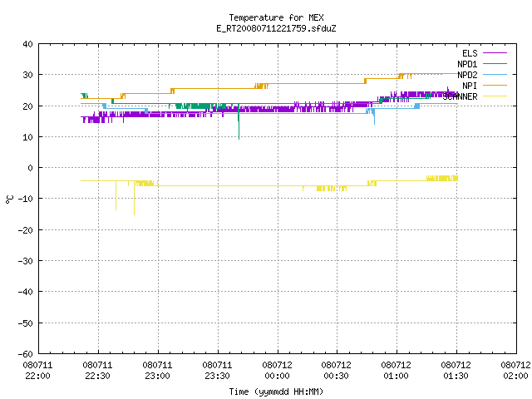Click the y-axis label 0
This screenshot has width=532, height=399.
coord(31,168)
